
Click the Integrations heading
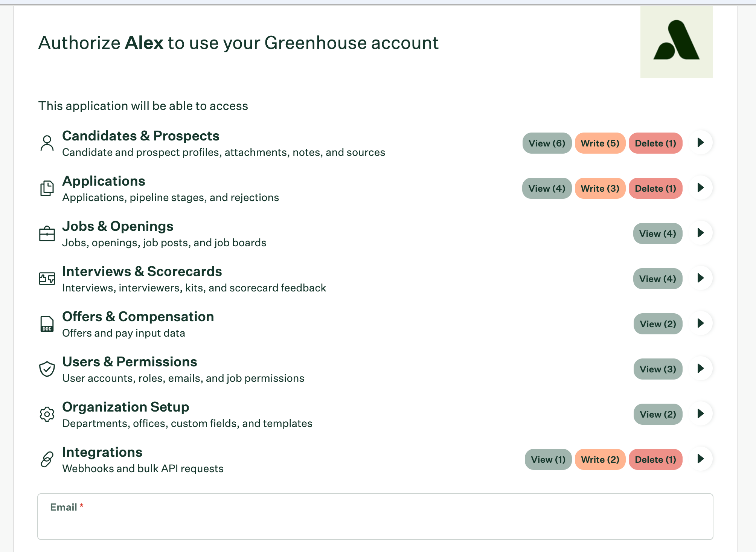tap(102, 452)
